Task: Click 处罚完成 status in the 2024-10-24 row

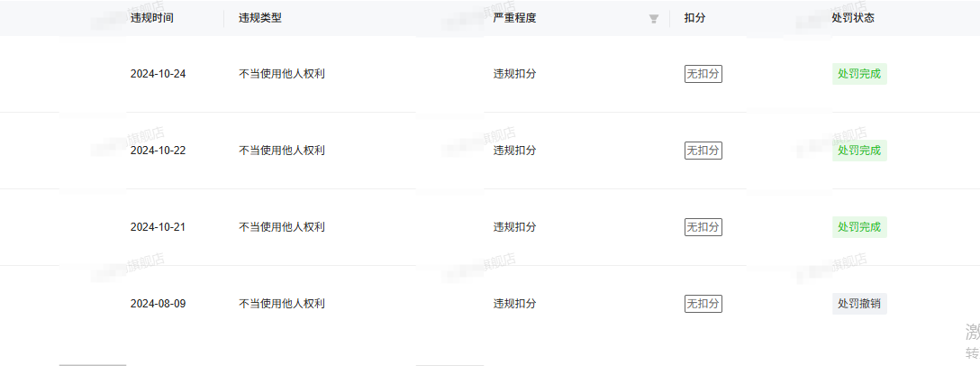Action: tap(859, 74)
